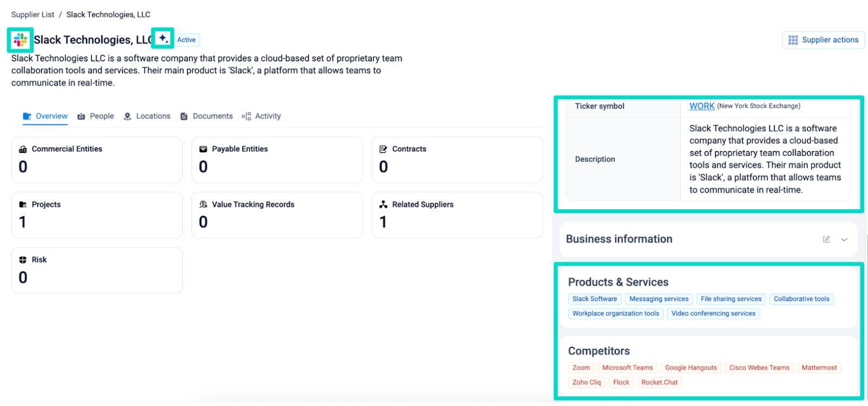The height and width of the screenshot is (406, 868).
Task: Open the Contracts card
Action: click(x=457, y=159)
